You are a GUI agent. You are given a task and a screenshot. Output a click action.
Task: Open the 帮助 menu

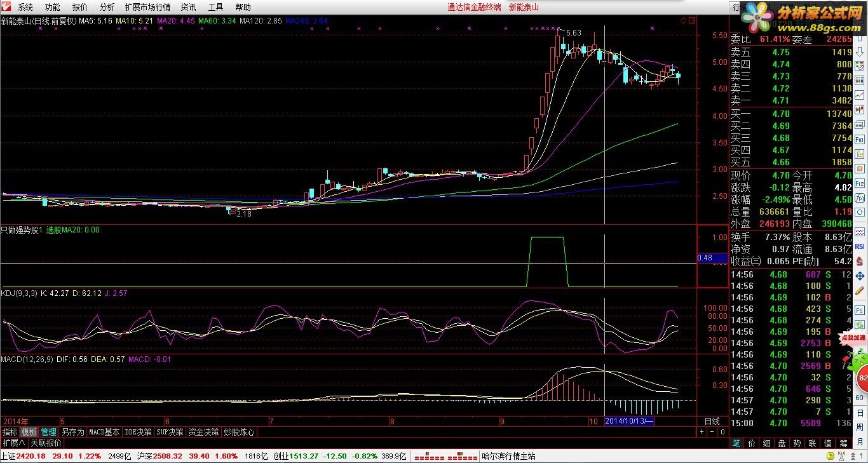click(243, 7)
